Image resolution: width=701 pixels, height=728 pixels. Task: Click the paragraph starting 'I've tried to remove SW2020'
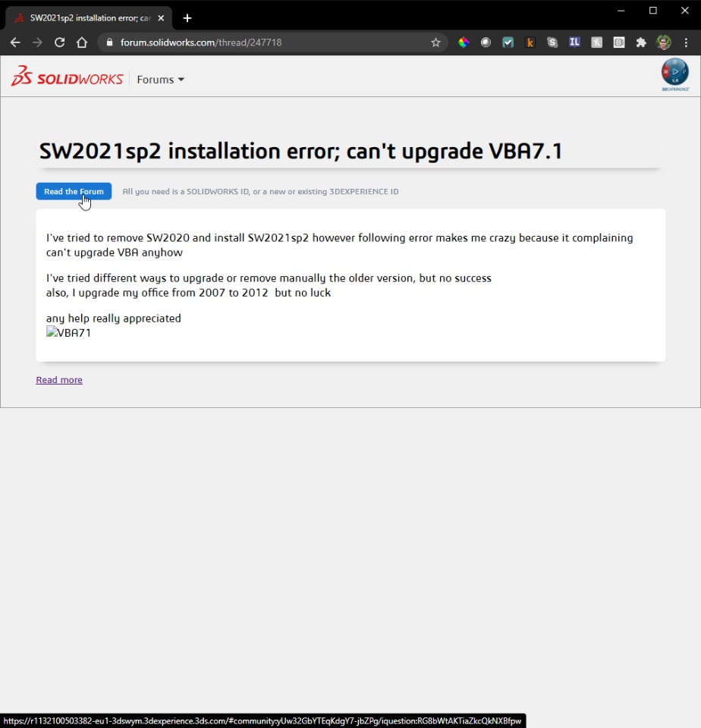340,245
